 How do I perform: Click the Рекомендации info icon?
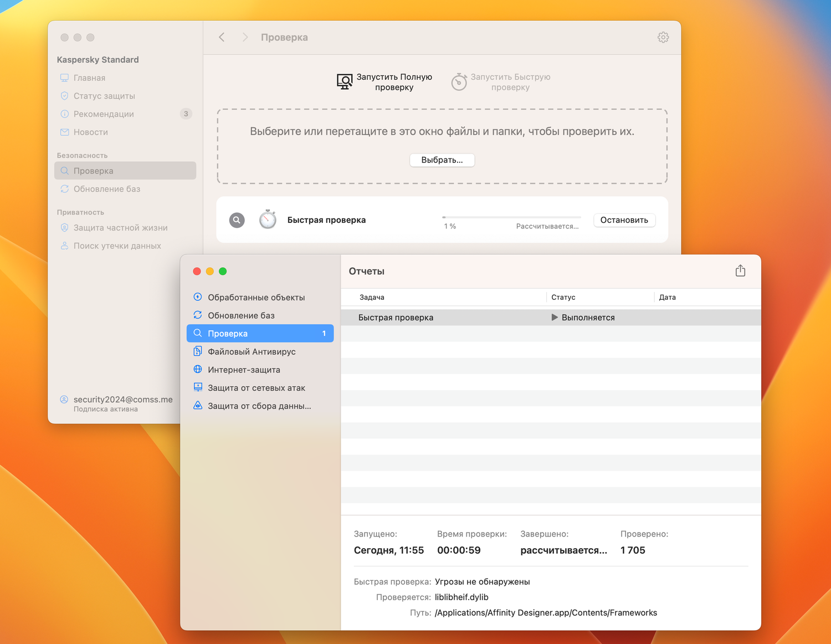tap(64, 114)
